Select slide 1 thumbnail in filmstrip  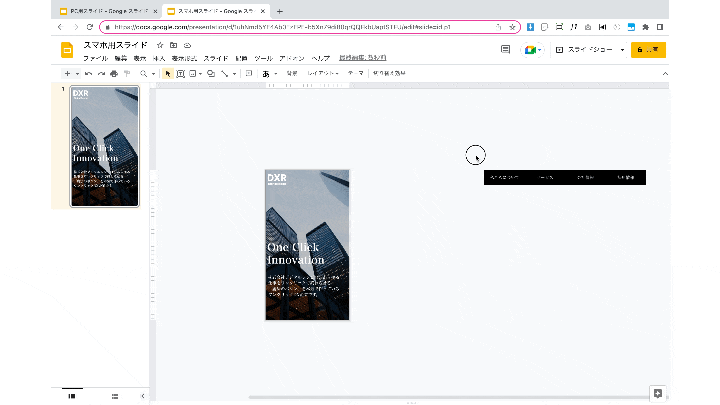click(x=104, y=146)
